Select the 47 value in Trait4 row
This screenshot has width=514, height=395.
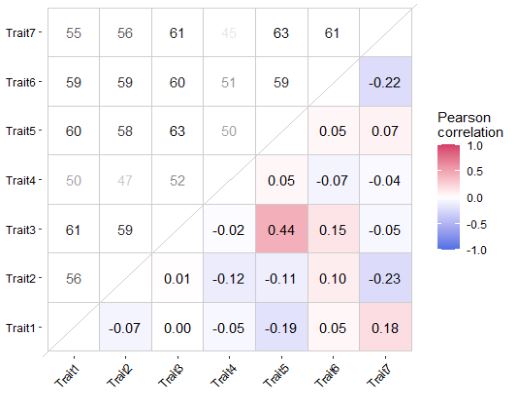coord(125,181)
